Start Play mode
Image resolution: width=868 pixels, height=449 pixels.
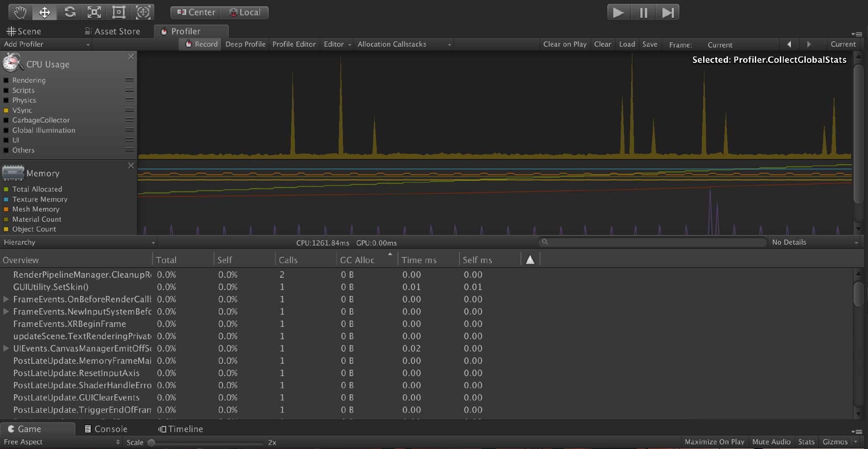(x=619, y=12)
